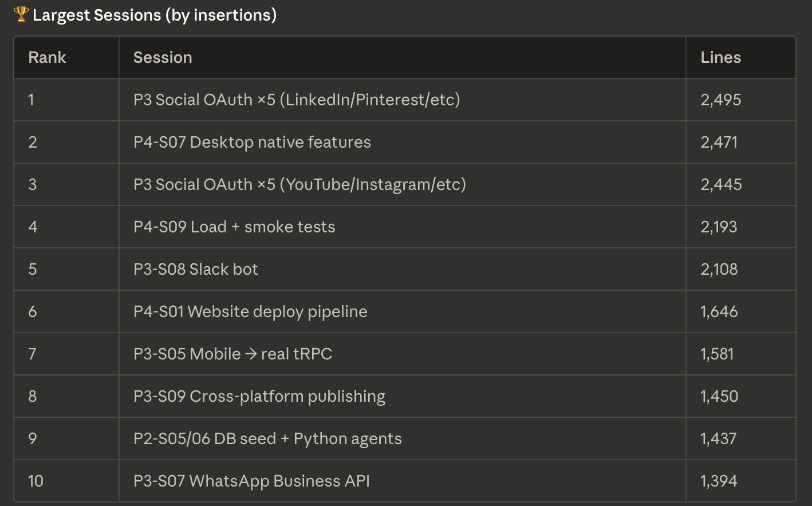Screen dimensions: 812x506
Task: Select the P3-S05 Mobile real tRPC row
Action: (232, 354)
